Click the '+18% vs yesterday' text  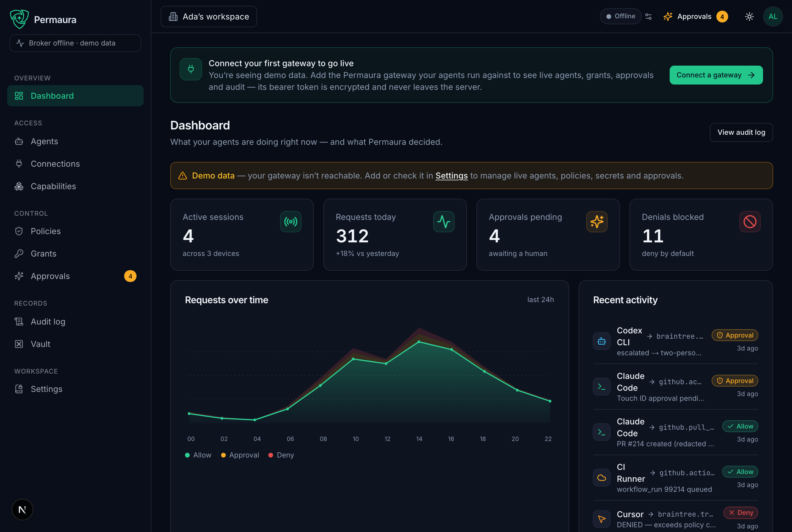[x=367, y=254]
